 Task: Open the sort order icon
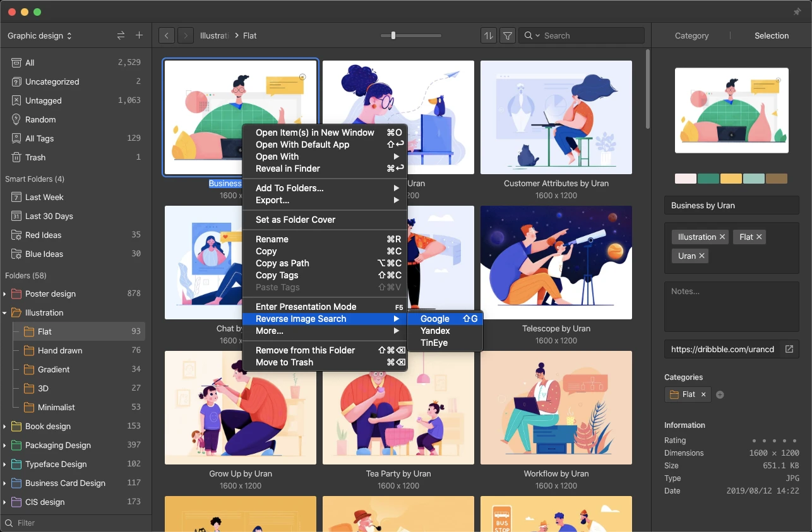488,36
